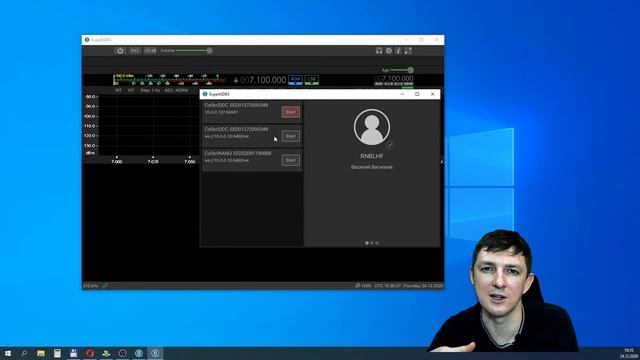Image resolution: width=640 pixels, height=360 pixels.
Task: Click the RN6LHF callsign text
Action: point(372,156)
